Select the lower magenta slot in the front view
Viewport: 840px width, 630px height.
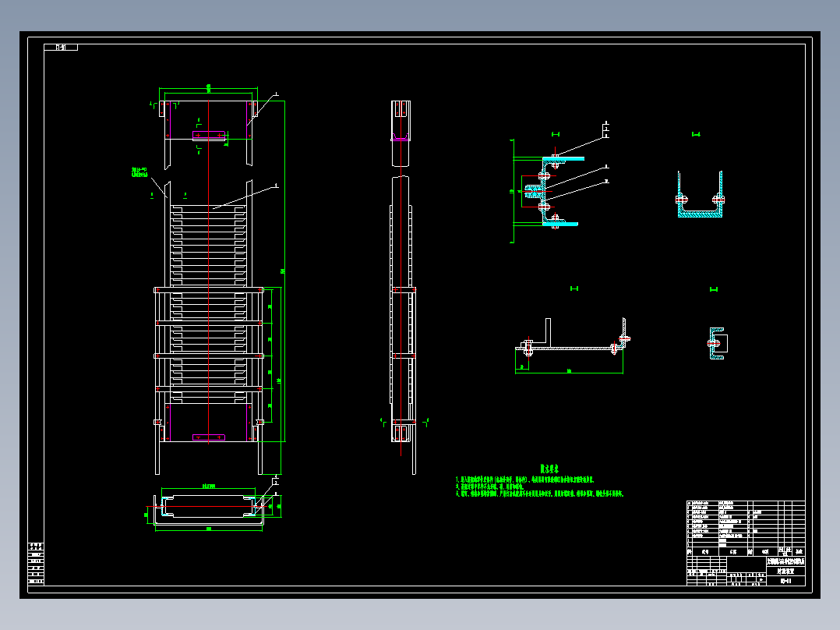(209, 437)
